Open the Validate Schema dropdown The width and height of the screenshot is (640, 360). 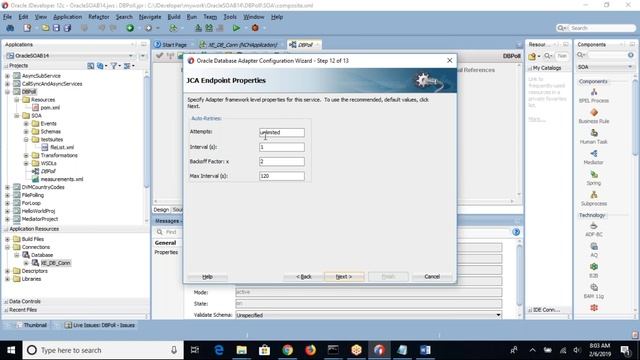click(x=498, y=315)
